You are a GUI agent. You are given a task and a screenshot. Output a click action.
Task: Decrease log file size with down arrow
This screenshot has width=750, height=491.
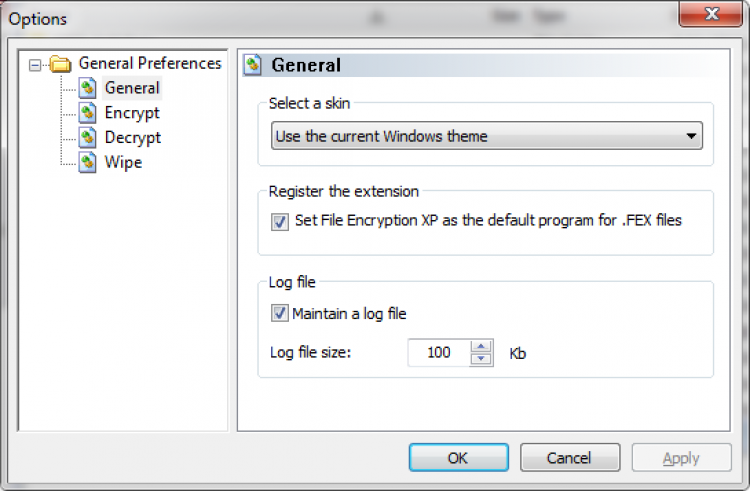[x=482, y=359]
